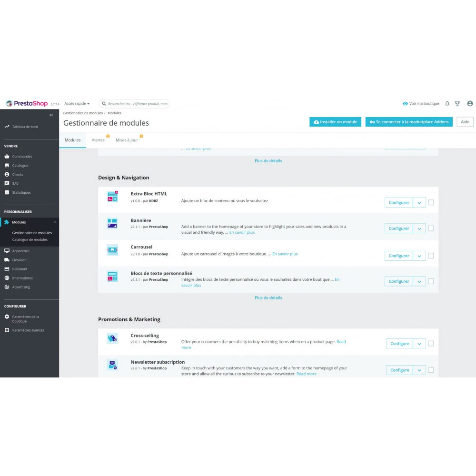476x476 pixels.
Task: Tick the Carrousel module checkbox
Action: point(431,256)
